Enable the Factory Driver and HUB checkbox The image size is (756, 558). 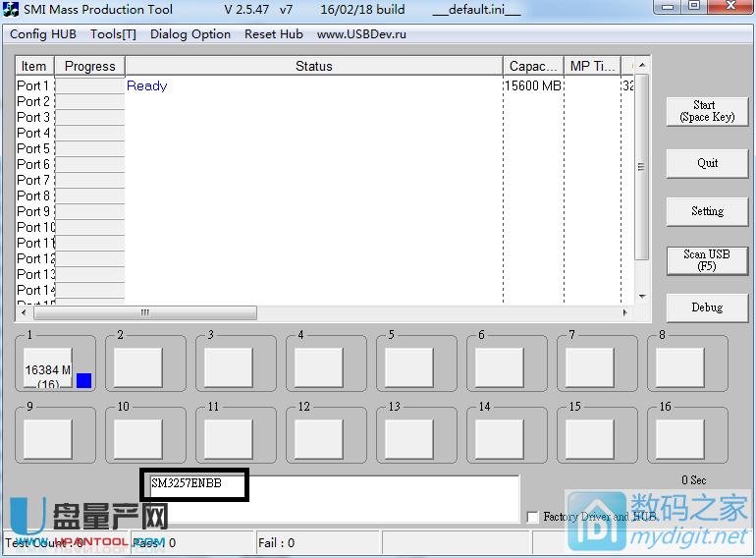pyautogui.click(x=532, y=517)
